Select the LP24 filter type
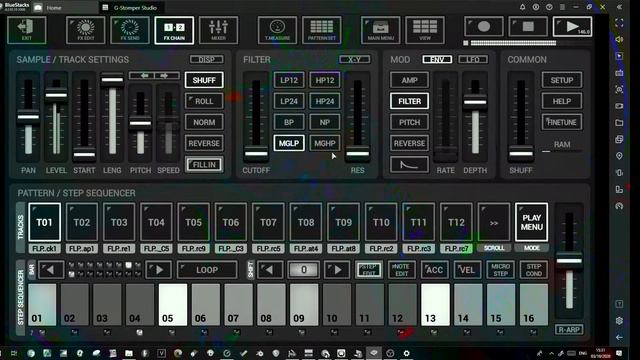The height and width of the screenshot is (360, 640). pos(289,101)
